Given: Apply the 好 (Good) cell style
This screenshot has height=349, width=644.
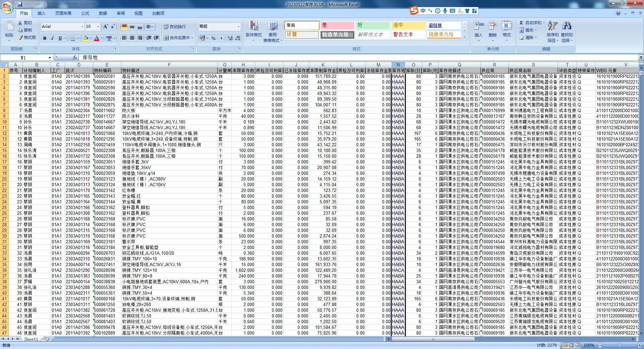Looking at the screenshot, I should (x=372, y=25).
